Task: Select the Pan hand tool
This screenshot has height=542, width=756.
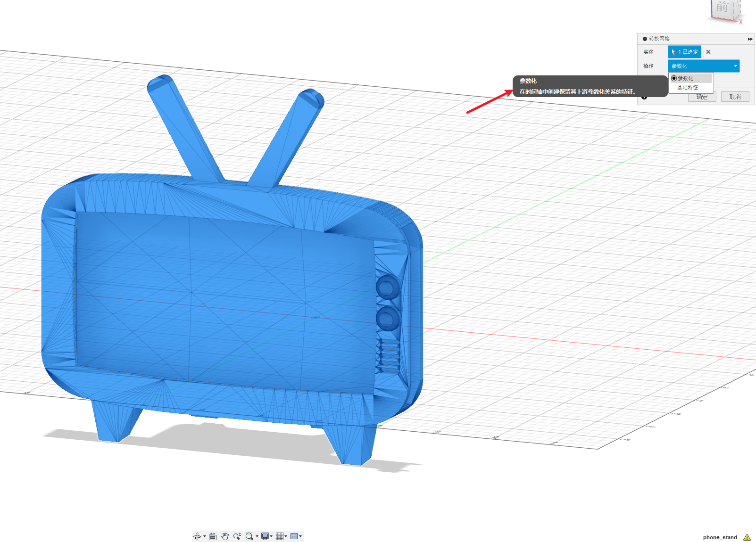Action: [x=225, y=536]
